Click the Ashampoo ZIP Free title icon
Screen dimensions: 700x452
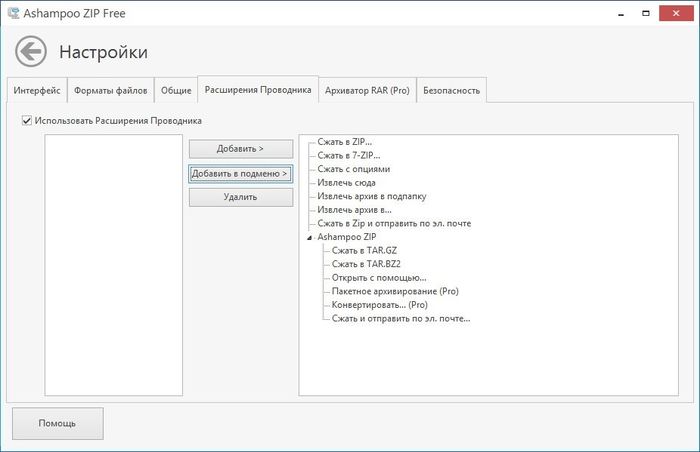(14, 12)
